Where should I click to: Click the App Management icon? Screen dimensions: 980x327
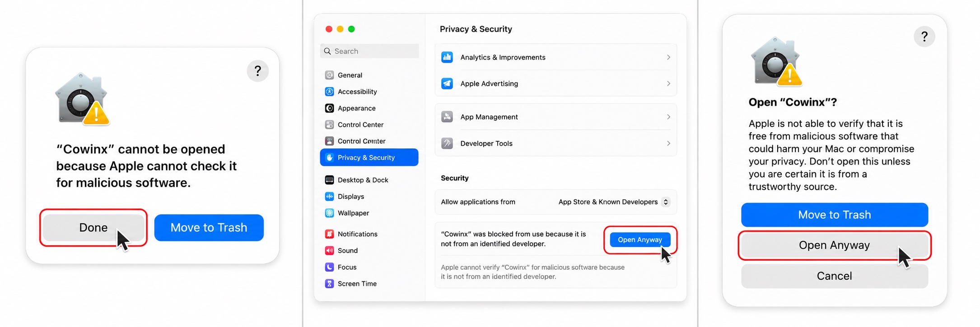click(x=447, y=117)
